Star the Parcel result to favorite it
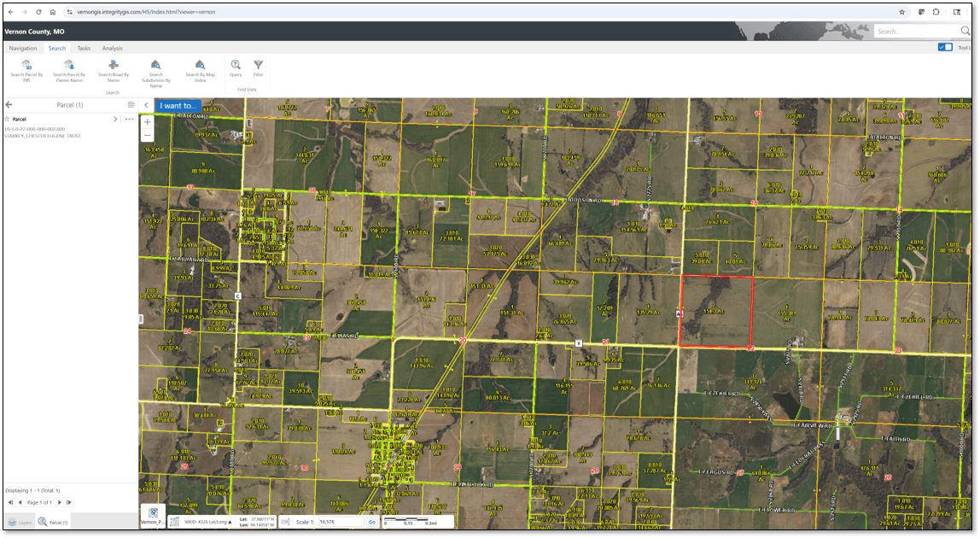Image resolution: width=980 pixels, height=538 pixels. pyautogui.click(x=7, y=120)
